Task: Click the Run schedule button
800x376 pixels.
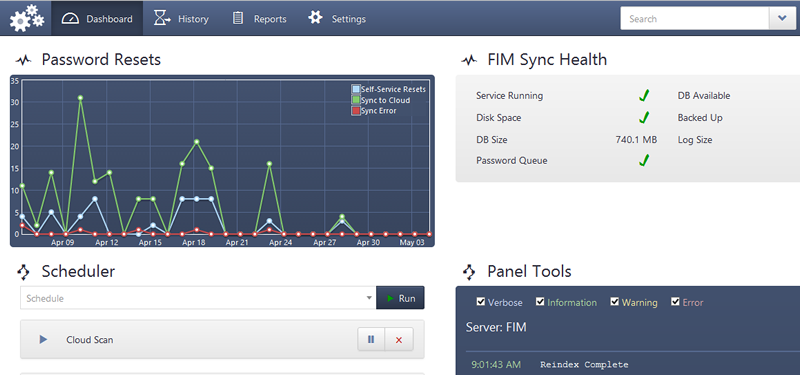Action: (401, 298)
